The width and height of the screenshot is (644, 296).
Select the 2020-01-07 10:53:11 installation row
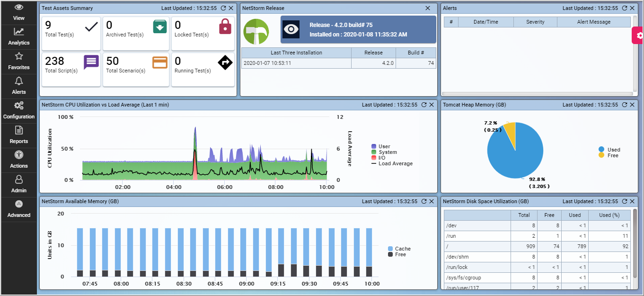[x=339, y=63]
